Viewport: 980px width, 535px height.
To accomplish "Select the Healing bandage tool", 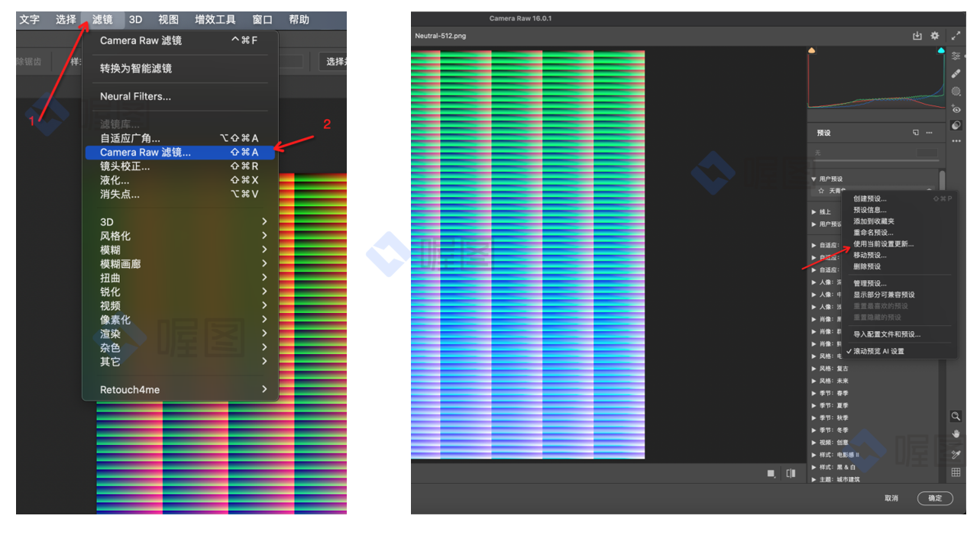I will point(956,74).
